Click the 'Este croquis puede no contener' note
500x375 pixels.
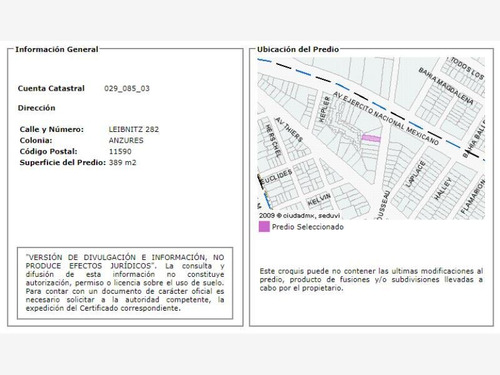click(x=371, y=280)
